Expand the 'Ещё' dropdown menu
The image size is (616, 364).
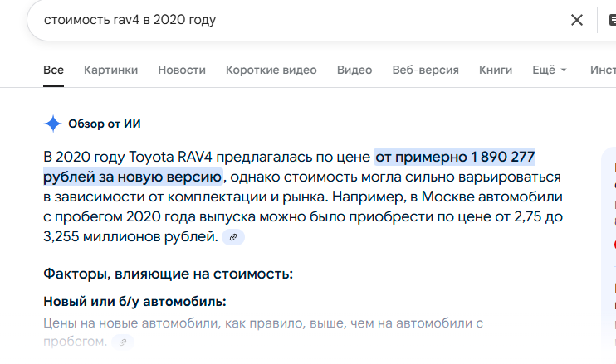click(x=550, y=70)
